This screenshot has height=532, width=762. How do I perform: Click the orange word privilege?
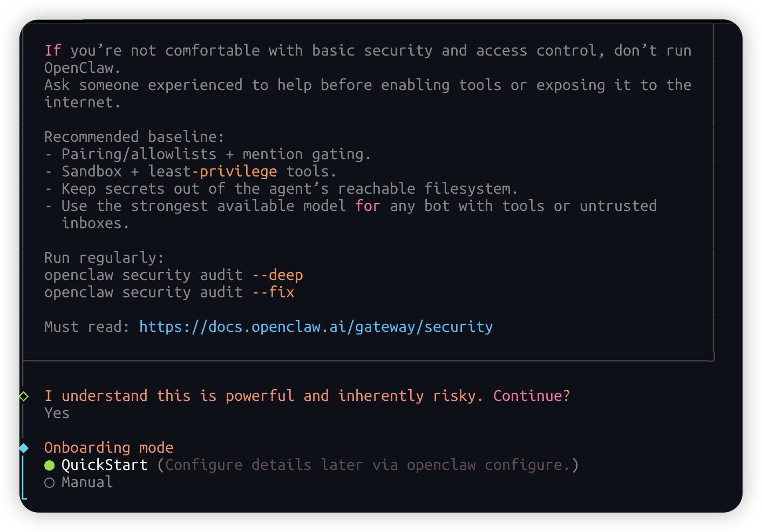(238, 172)
